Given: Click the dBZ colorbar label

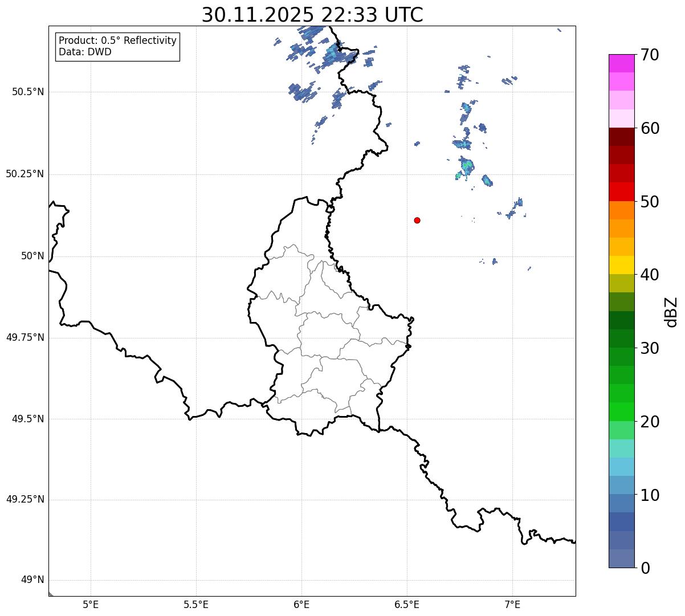Looking at the screenshot, I should pyautogui.click(x=671, y=311).
